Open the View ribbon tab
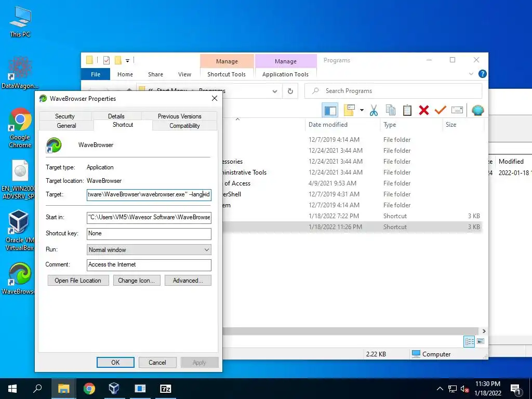This screenshot has width=532, height=399. [x=184, y=74]
